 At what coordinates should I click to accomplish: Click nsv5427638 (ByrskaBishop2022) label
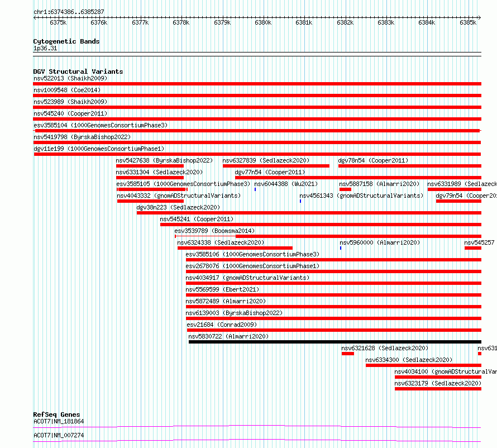coord(164,160)
